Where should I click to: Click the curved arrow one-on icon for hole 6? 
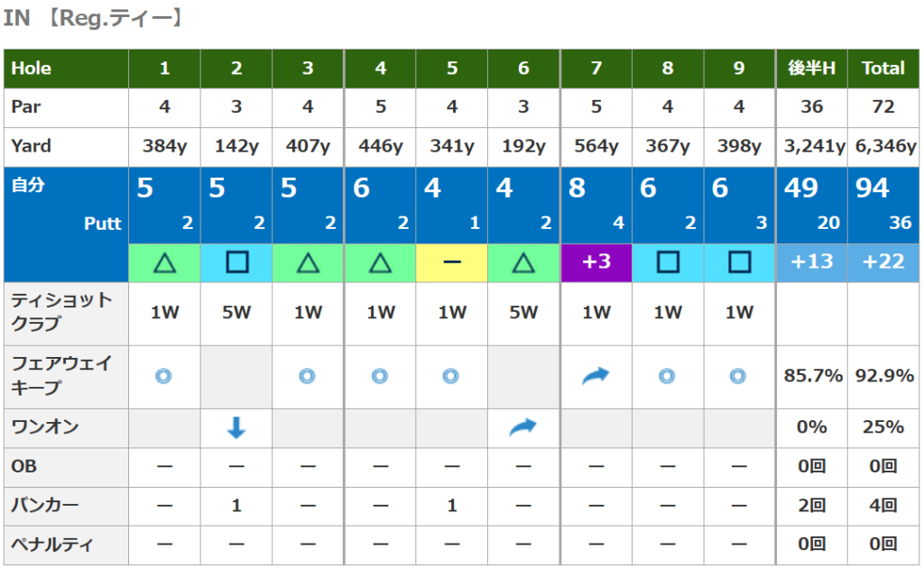(x=523, y=427)
